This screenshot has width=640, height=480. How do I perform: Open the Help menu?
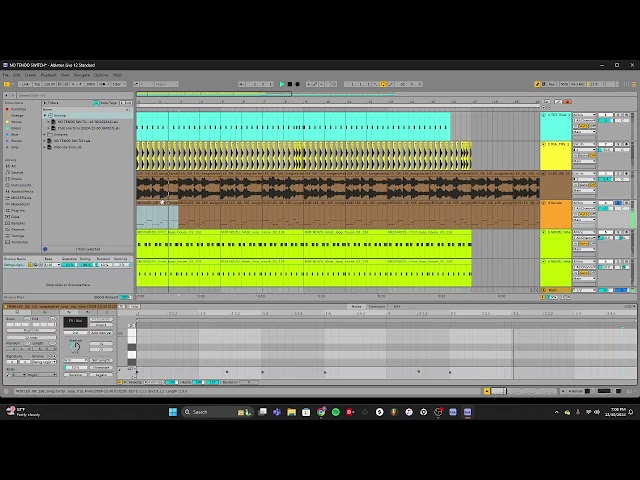tap(117, 75)
